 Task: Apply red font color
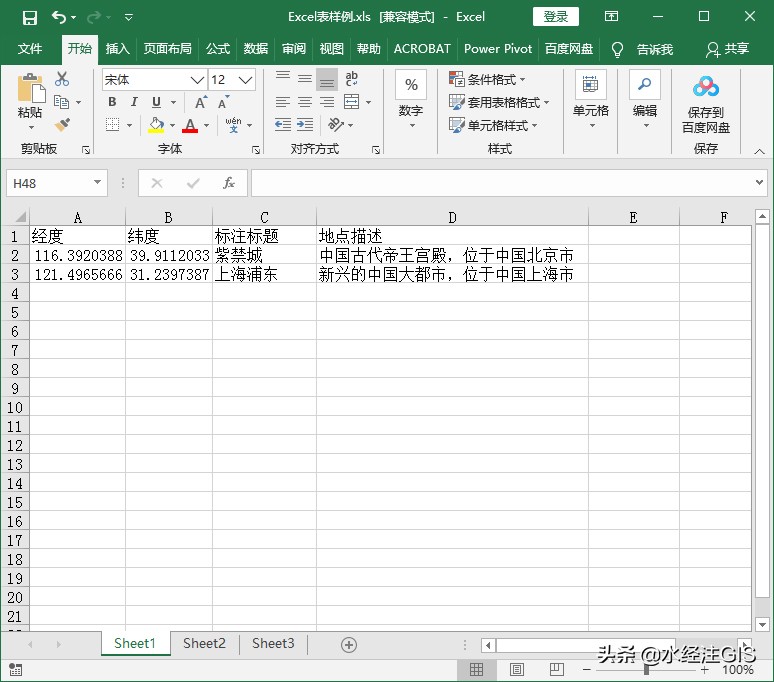(190, 125)
